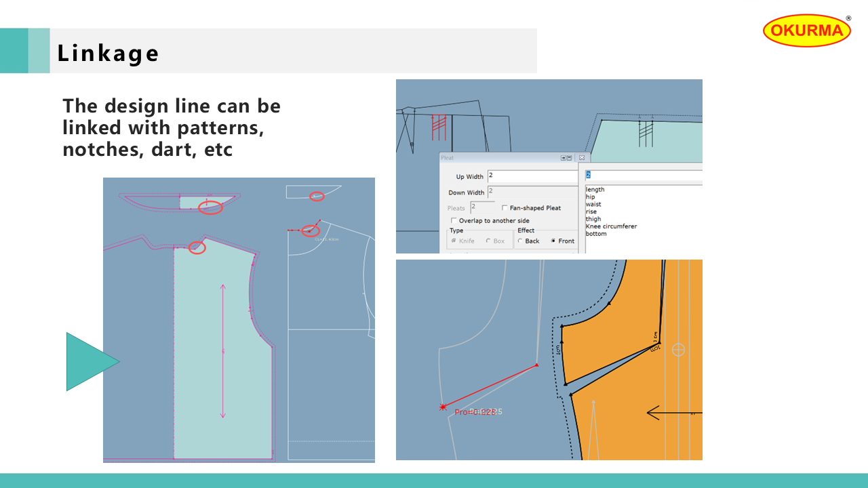Click the black grain arrow on orange pattern
The image size is (868, 488).
671,412
